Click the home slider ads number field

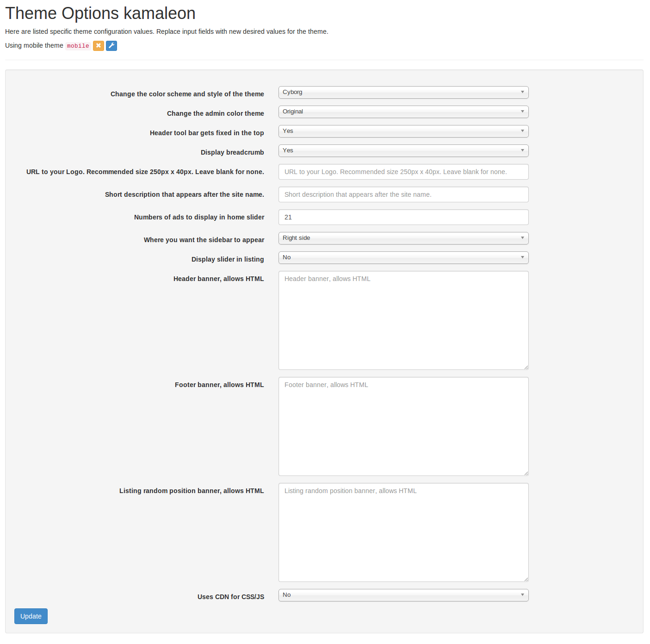(x=403, y=217)
